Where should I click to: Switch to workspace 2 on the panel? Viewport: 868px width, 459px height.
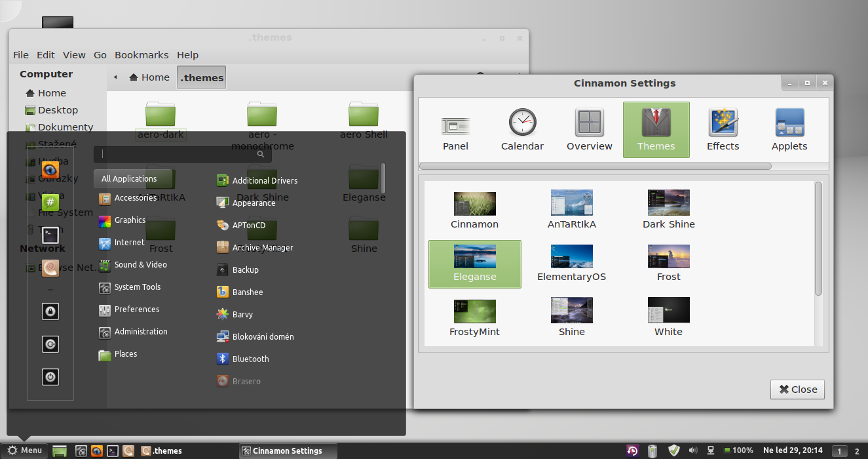point(857,451)
